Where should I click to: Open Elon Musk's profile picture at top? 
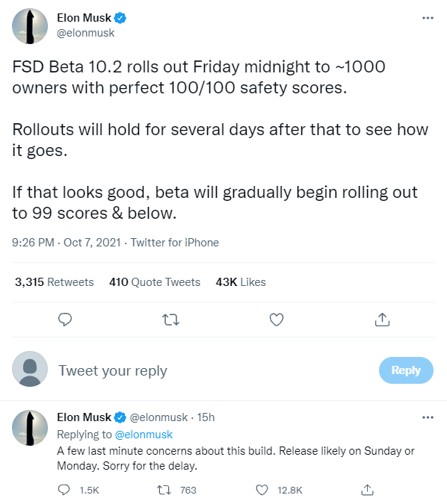30,26
